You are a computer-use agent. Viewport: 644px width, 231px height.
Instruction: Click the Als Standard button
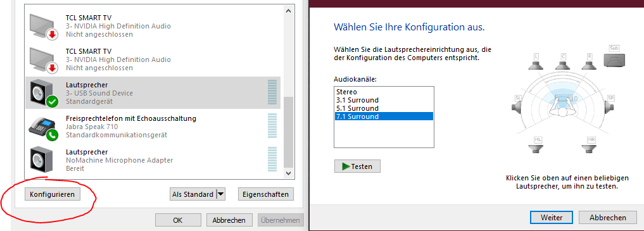[x=193, y=194]
